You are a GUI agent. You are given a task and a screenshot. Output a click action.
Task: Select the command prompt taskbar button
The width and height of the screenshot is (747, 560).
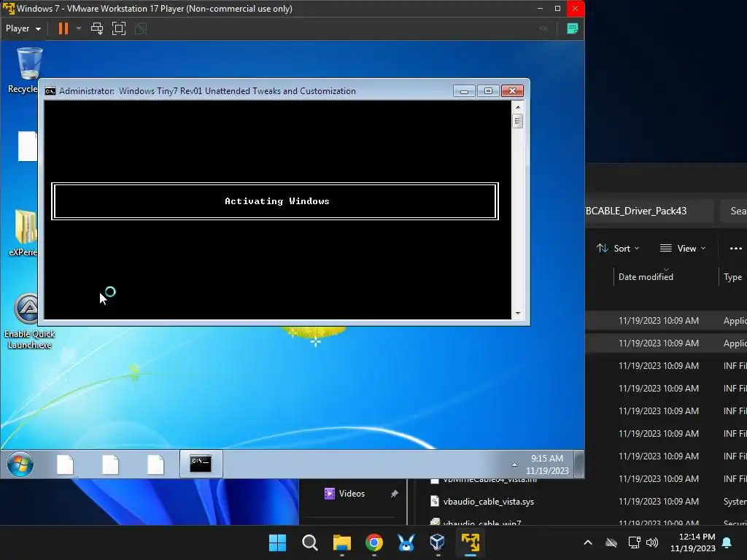pos(201,464)
